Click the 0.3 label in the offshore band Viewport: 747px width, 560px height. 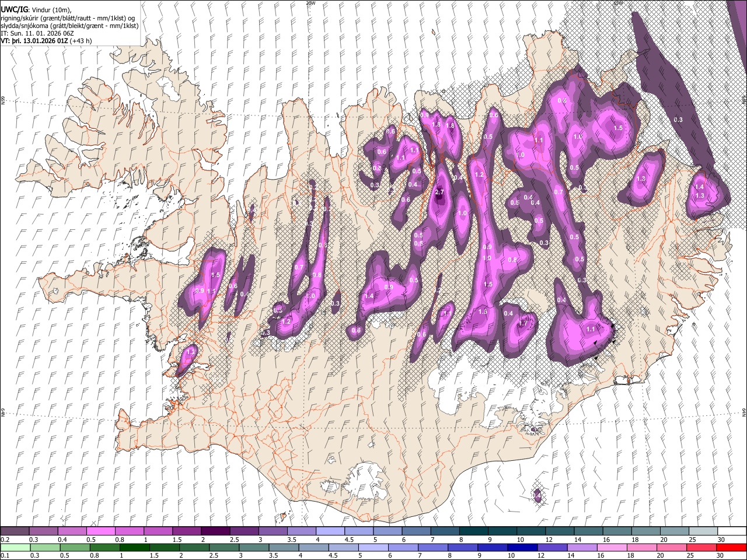678,120
